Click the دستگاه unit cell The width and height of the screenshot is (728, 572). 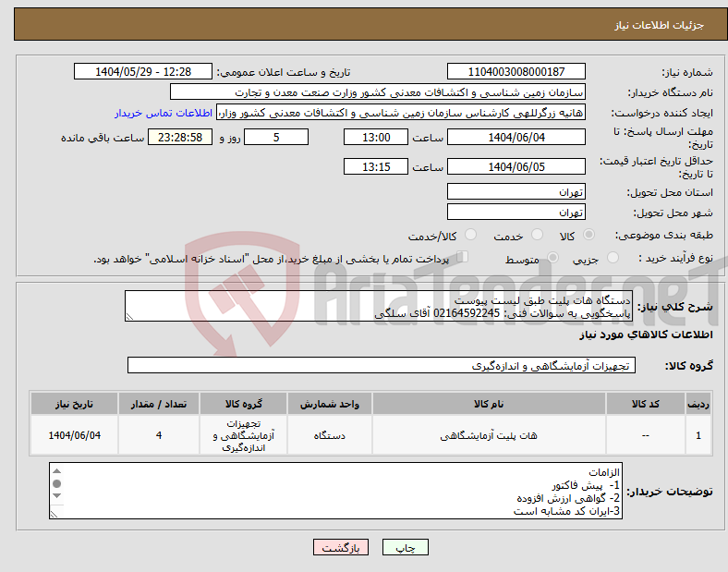[329, 435]
